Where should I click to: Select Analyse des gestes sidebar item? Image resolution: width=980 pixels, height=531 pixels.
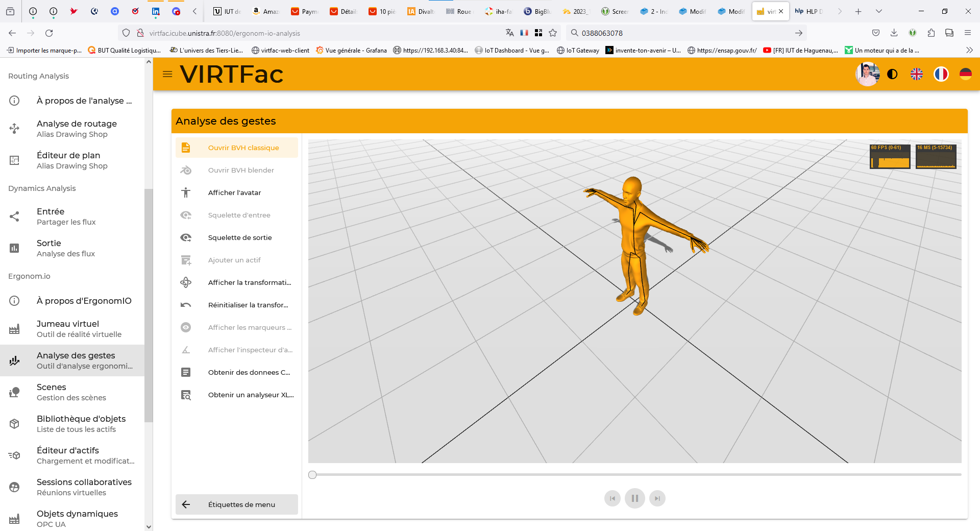72,360
